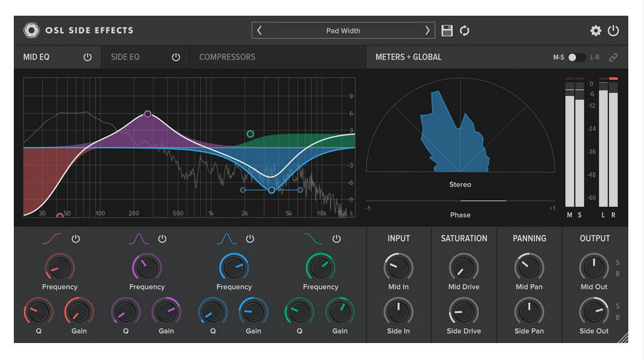Disable the purple band power button
Screen dimensions: 644x360
click(x=162, y=239)
